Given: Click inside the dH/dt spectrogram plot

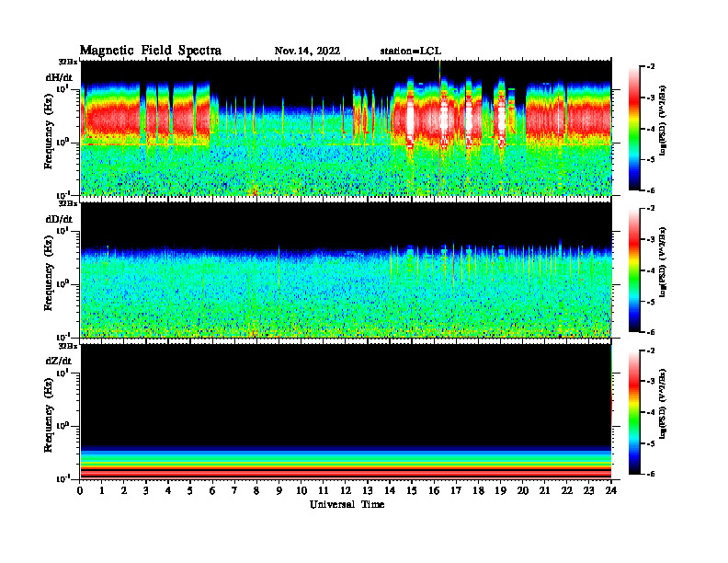Looking at the screenshot, I should coord(346,128).
